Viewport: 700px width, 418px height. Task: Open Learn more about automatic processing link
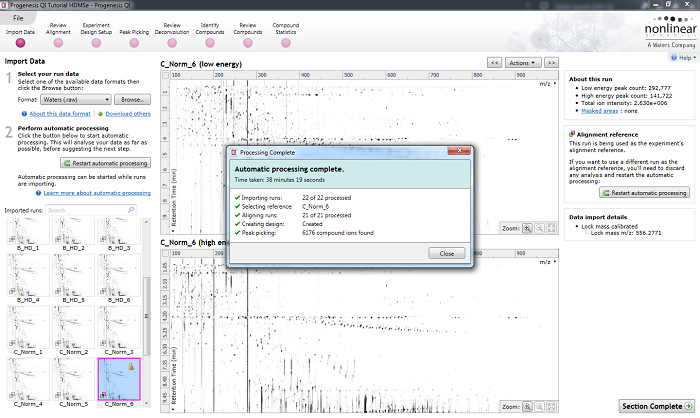[x=97, y=193]
